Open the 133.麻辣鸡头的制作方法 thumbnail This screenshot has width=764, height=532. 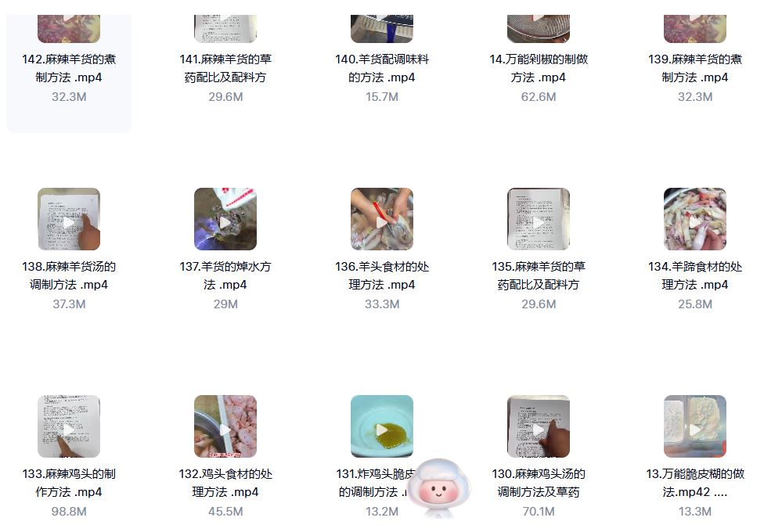point(69,426)
